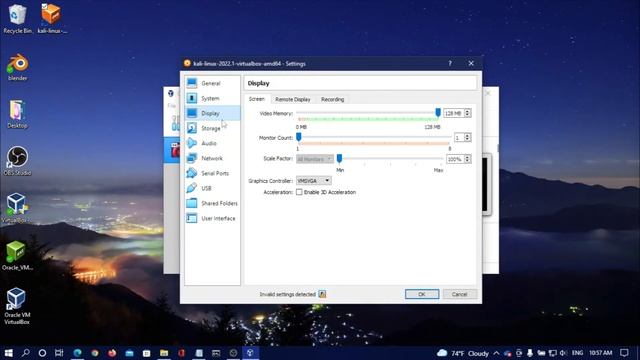Image resolution: width=640 pixels, height=360 pixels.
Task: Open File Explorer from the taskbar
Action: (x=164, y=353)
